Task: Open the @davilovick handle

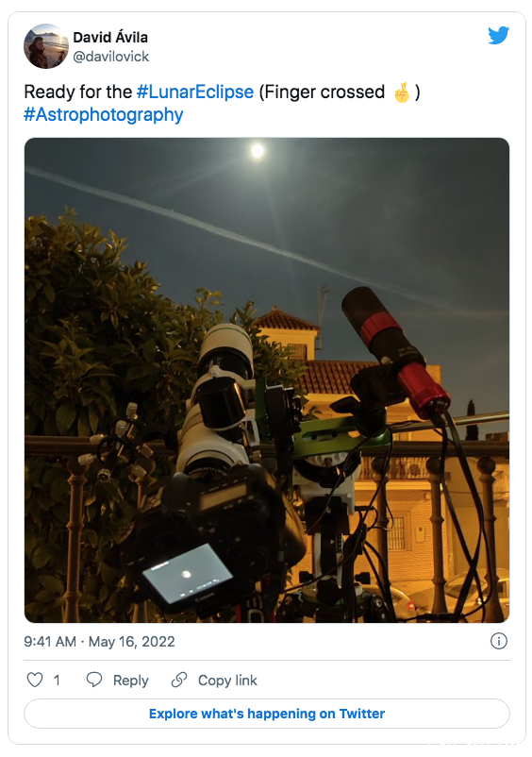Action: point(111,57)
